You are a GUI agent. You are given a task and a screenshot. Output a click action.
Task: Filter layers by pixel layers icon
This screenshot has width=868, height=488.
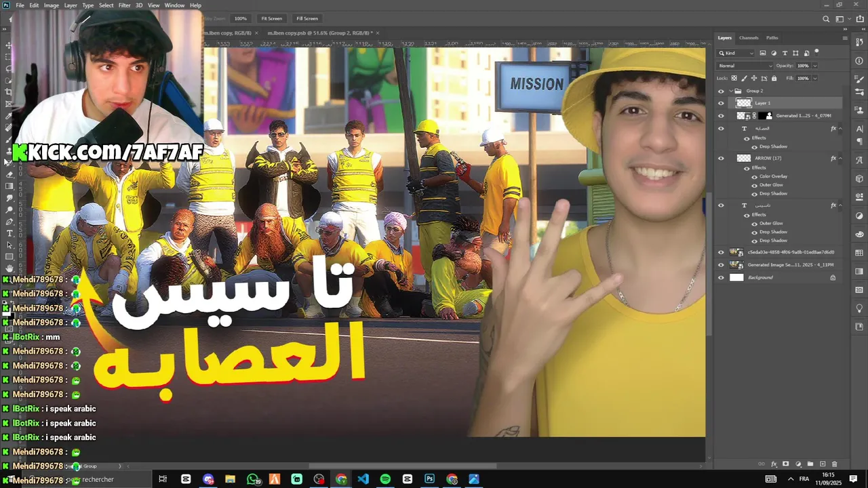coord(763,53)
